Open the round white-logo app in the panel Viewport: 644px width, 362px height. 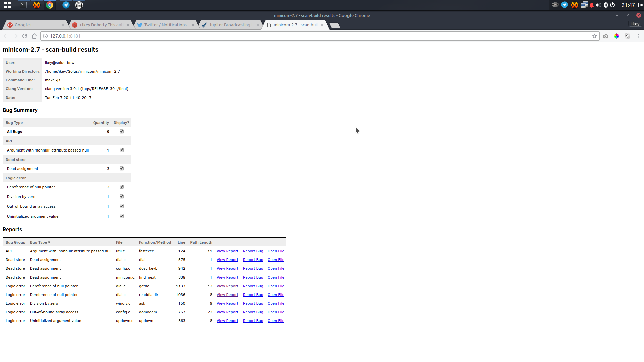tap(79, 5)
